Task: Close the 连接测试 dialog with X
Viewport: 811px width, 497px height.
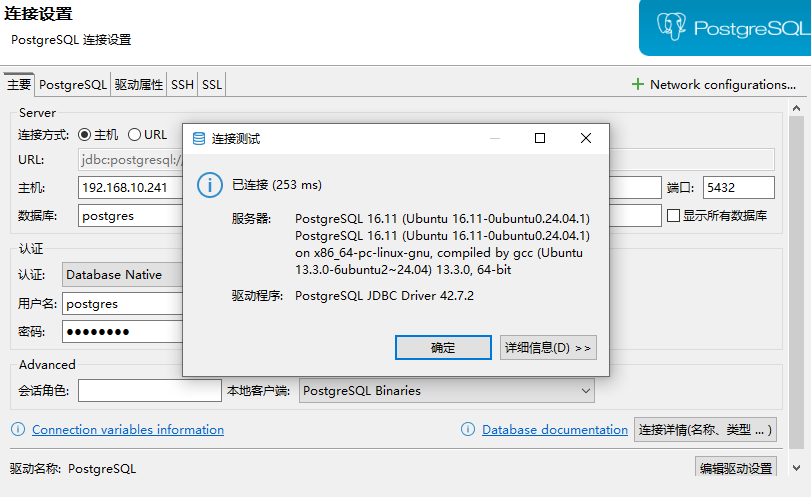Action: [586, 139]
